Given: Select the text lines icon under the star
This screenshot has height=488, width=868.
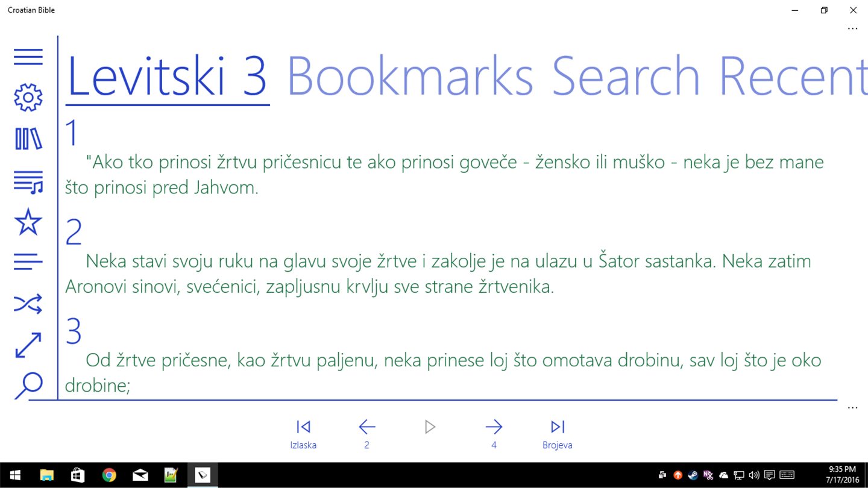Looking at the screenshot, I should tap(28, 262).
